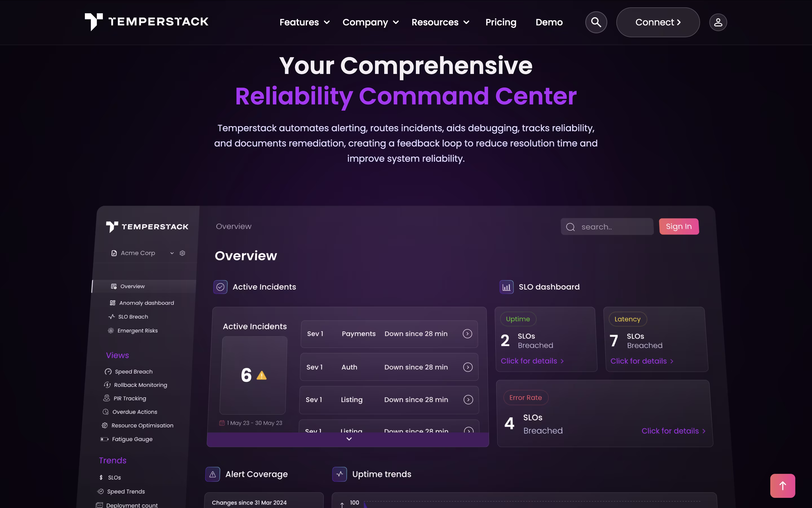Image resolution: width=812 pixels, height=508 pixels.
Task: Open the Sev 1 Listing incident row
Action: point(389,400)
